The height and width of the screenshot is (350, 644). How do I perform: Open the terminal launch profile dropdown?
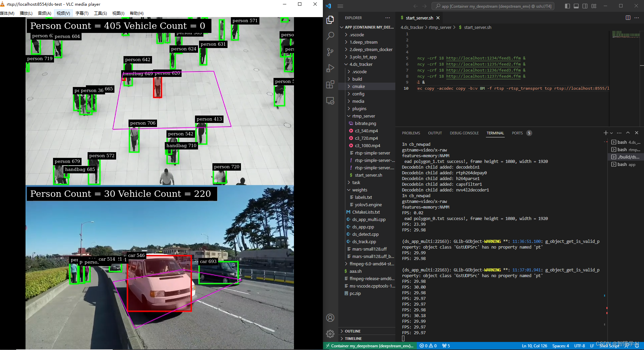(x=611, y=133)
